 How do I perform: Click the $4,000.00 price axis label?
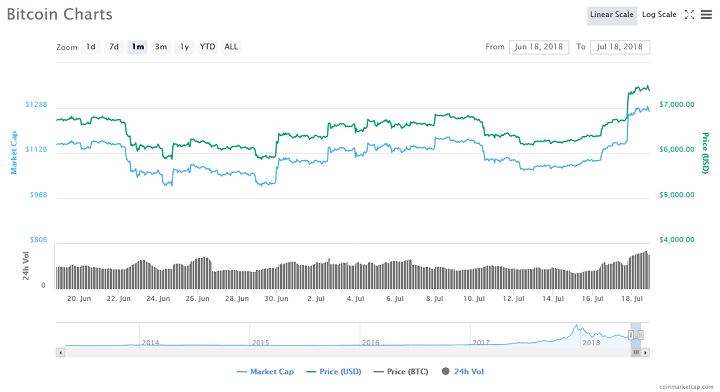(x=677, y=240)
